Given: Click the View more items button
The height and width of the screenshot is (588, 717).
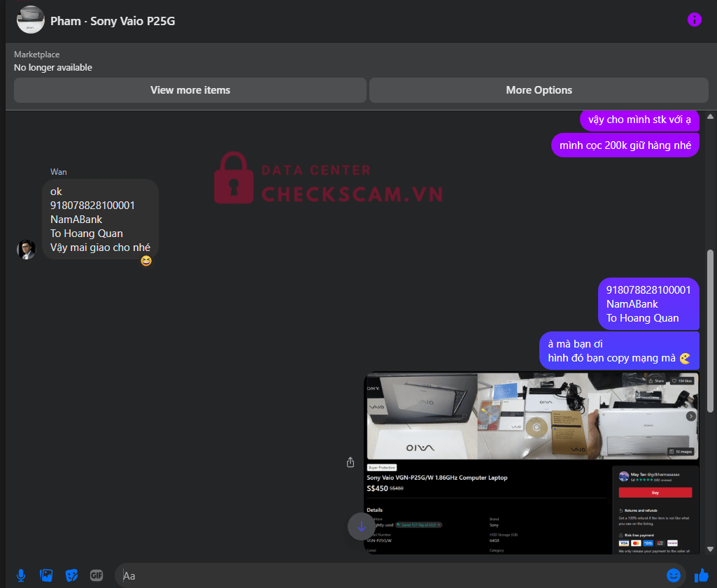Looking at the screenshot, I should [x=190, y=90].
